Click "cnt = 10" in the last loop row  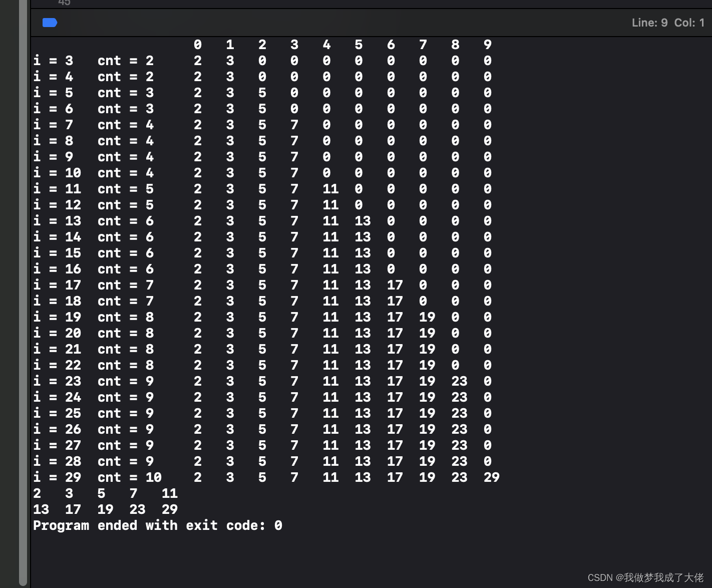(130, 477)
